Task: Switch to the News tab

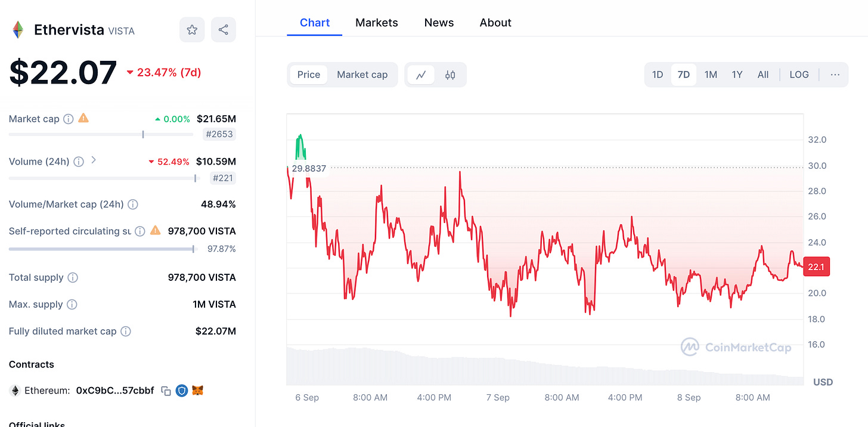Action: 439,23
